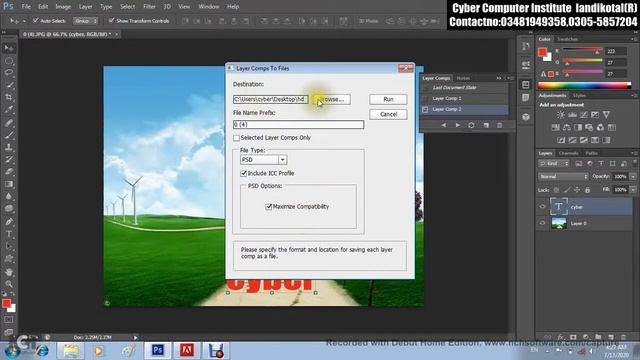
Task: Select the Horizontal Type tool
Action: 9,234
